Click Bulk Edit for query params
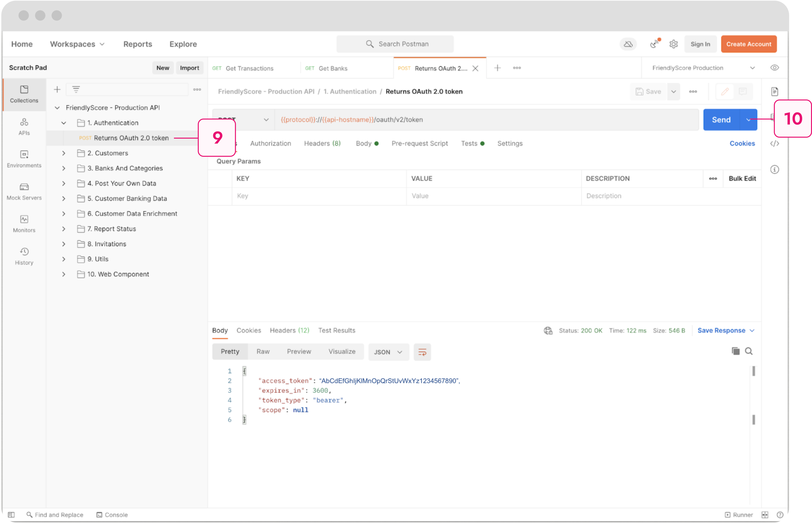The height and width of the screenshot is (523, 812). 742,178
